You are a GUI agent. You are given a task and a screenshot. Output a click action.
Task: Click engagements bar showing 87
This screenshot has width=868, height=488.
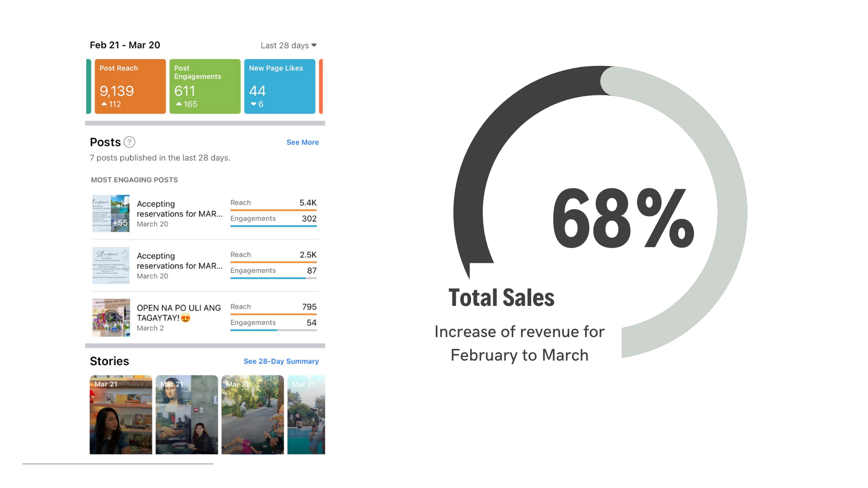point(274,278)
